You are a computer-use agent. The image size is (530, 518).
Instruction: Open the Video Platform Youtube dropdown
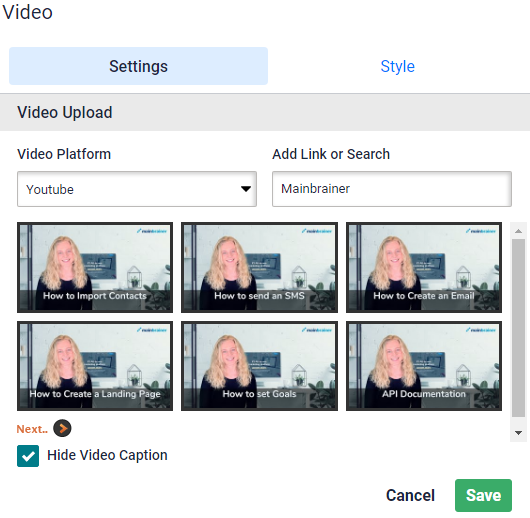pos(137,189)
